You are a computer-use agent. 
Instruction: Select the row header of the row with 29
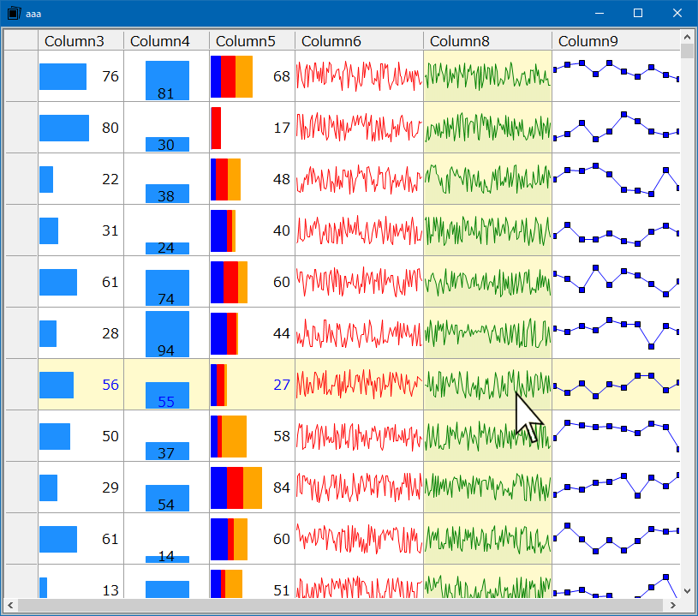[21, 487]
